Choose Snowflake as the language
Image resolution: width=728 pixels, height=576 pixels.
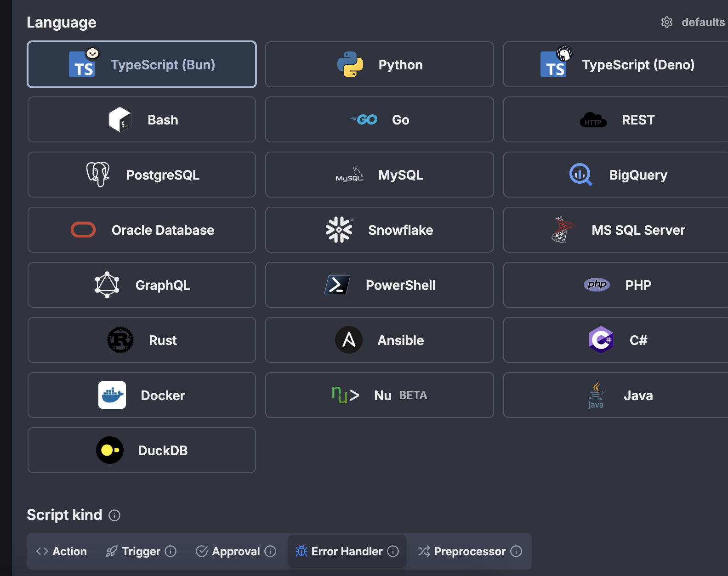click(x=380, y=230)
